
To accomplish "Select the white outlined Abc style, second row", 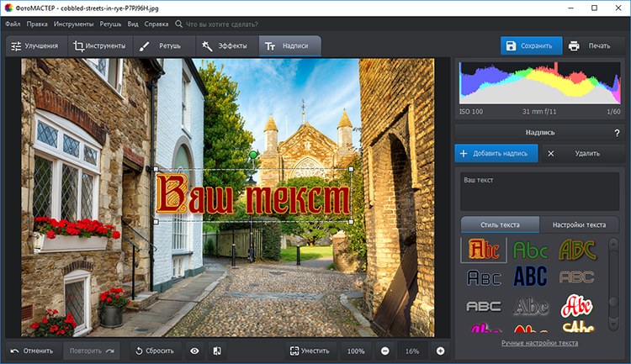I will (484, 277).
